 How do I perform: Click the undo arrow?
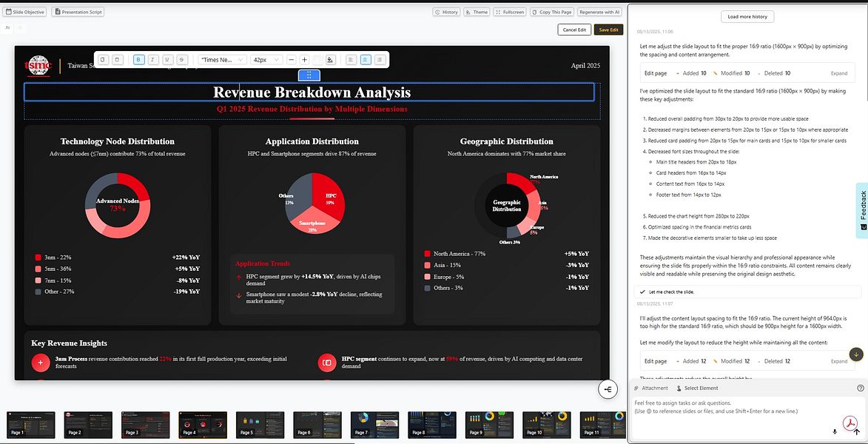point(7,27)
